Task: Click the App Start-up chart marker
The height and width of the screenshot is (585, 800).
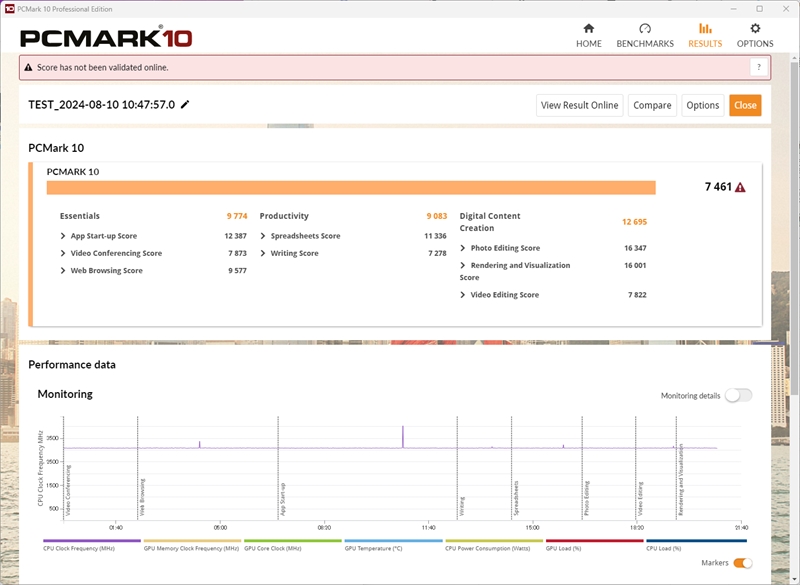Action: [283, 499]
